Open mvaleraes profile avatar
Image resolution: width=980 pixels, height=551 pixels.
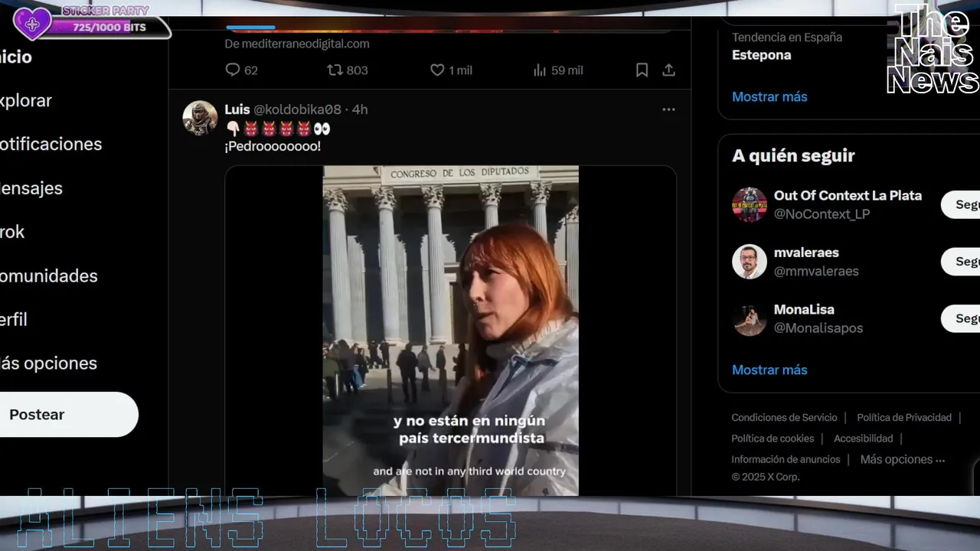[x=750, y=262]
